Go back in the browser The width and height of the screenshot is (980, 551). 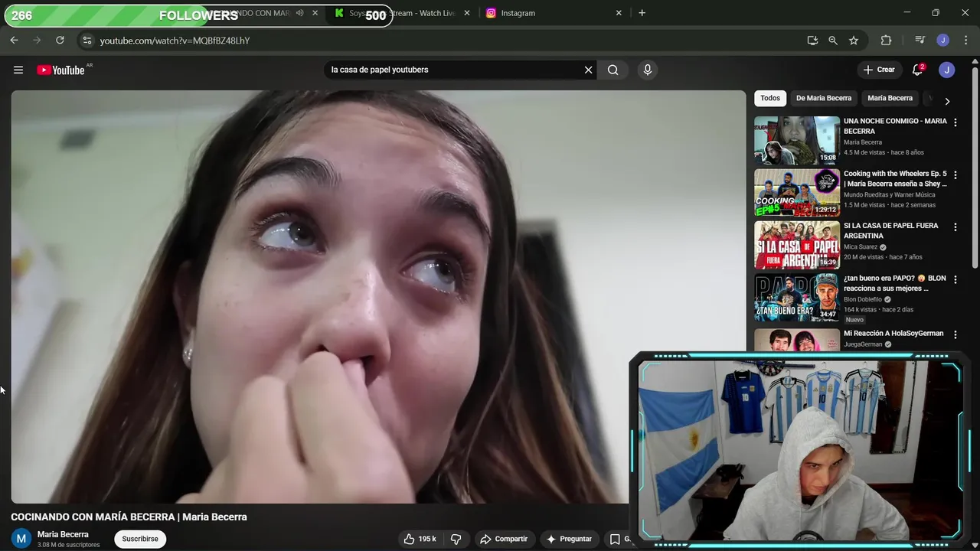pyautogui.click(x=14, y=41)
